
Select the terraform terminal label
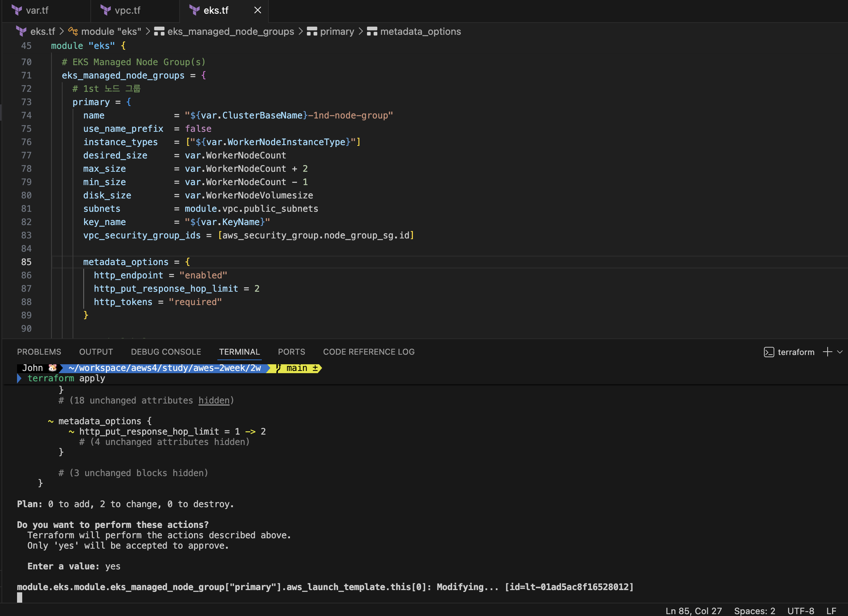pyautogui.click(x=796, y=352)
